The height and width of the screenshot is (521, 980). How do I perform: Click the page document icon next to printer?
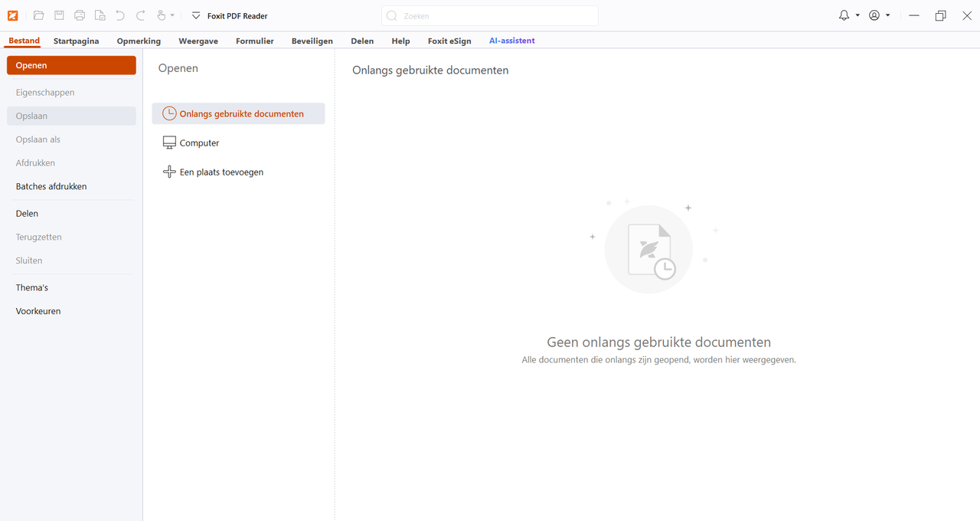(x=100, y=15)
